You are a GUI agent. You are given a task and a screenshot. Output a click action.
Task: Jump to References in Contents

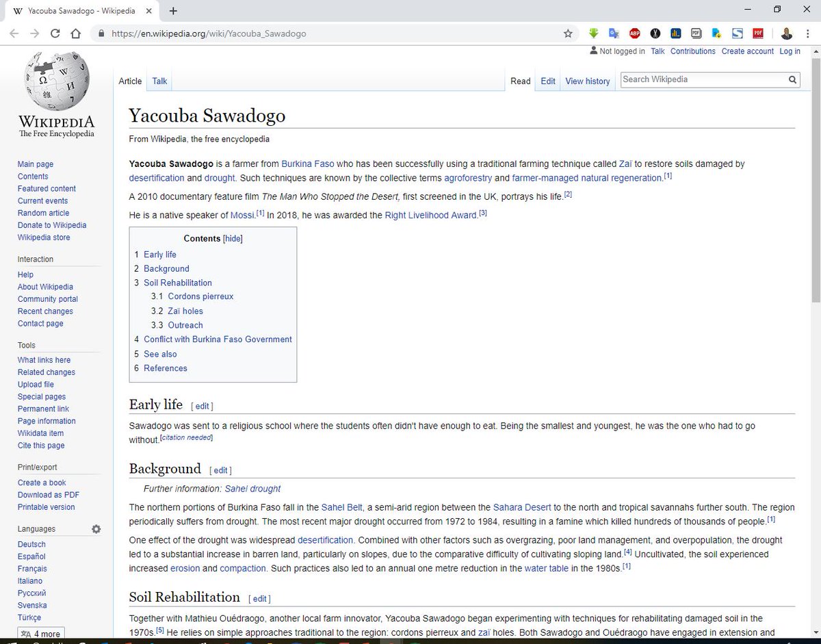coord(166,368)
